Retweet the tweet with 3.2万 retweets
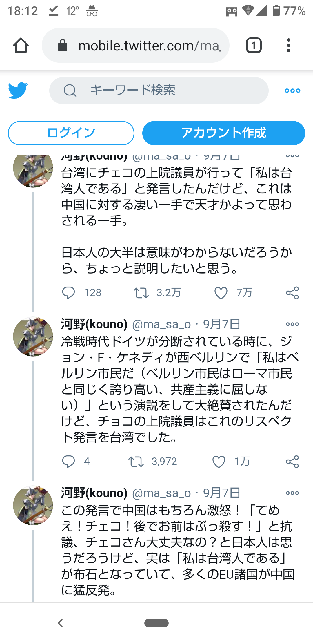This screenshot has width=313, height=644. 141,293
